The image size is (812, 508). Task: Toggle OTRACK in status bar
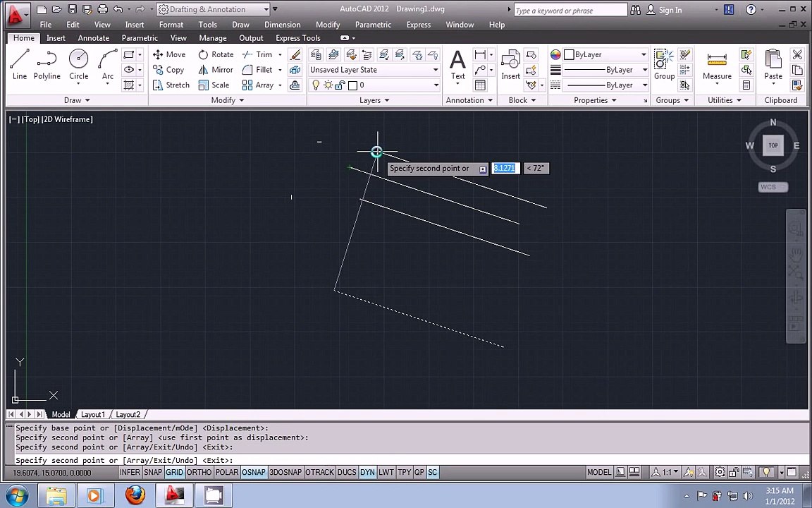pyautogui.click(x=319, y=472)
